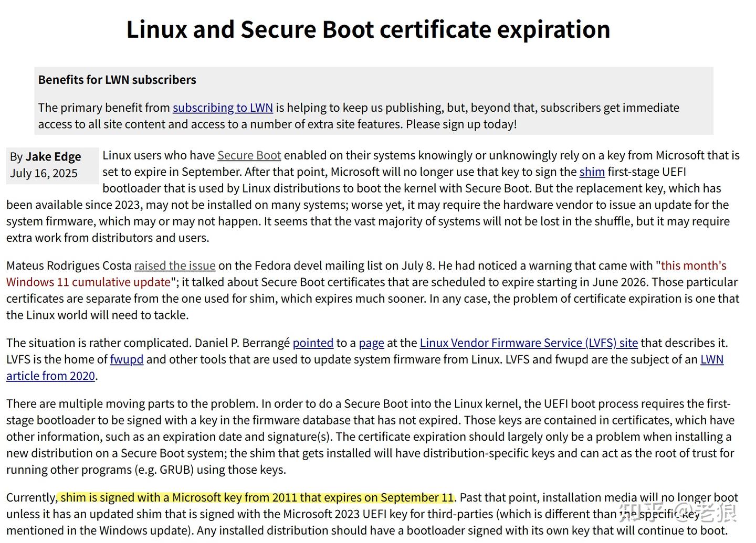The image size is (756, 543).
Task: Open the 'pointed' link by Berrangé
Action: [x=313, y=343]
